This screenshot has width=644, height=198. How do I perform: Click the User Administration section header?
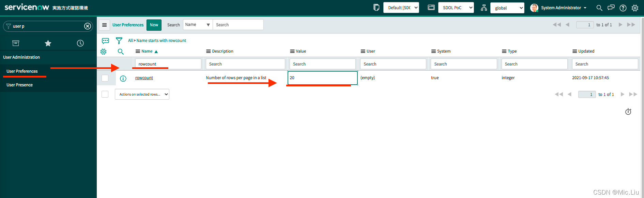tap(21, 57)
